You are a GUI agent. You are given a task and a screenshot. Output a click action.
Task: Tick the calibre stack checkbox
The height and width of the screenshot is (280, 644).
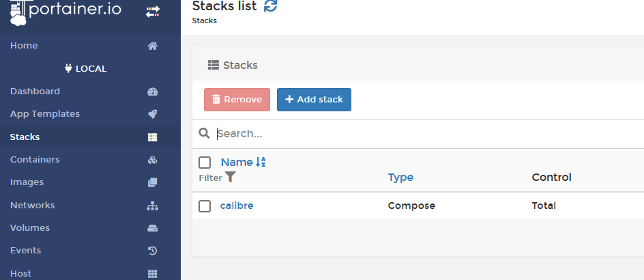(x=205, y=206)
